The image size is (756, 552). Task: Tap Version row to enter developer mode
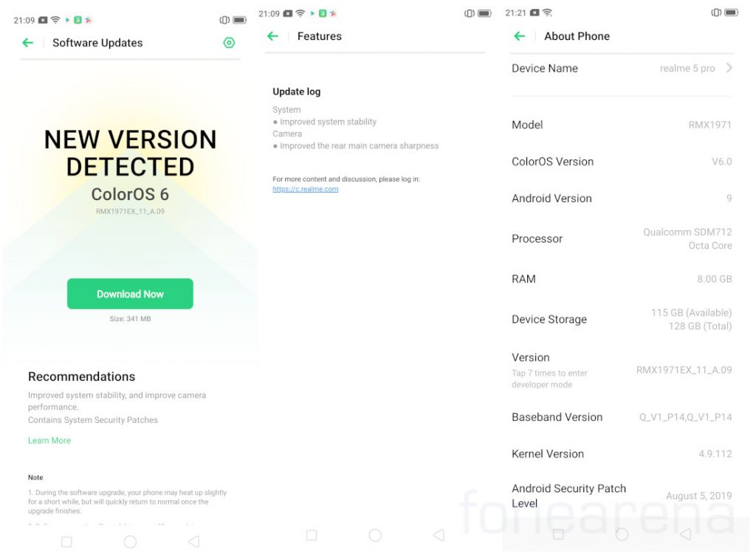[622, 370]
